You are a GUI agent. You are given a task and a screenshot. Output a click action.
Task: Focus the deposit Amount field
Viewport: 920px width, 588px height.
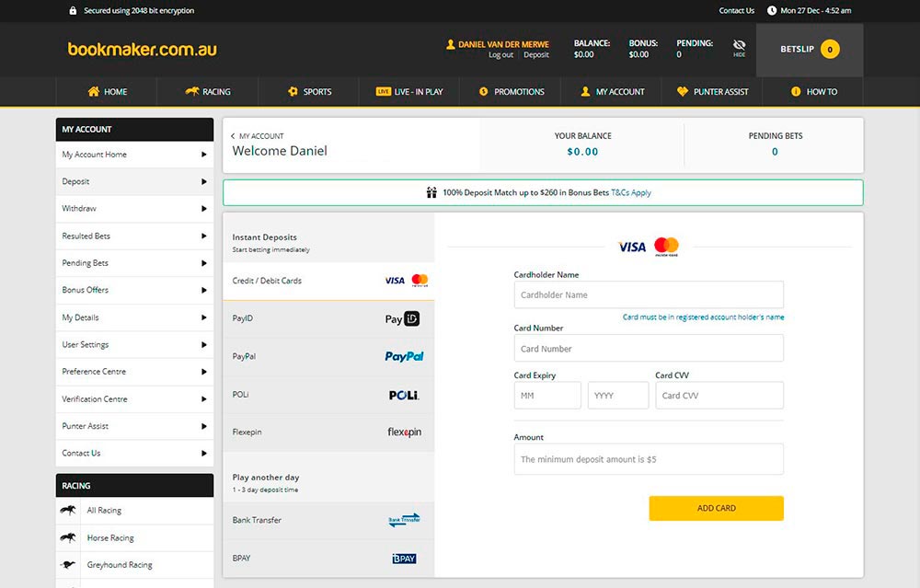point(649,459)
